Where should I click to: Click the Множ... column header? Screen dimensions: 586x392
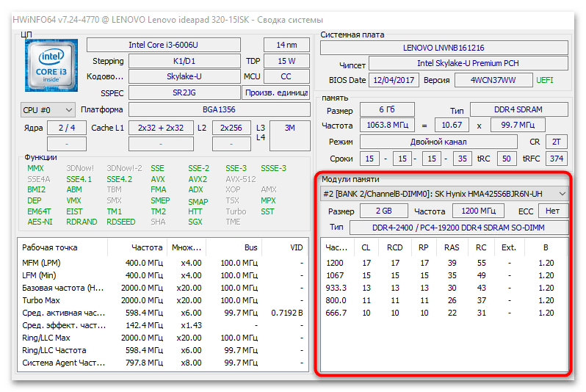tap(187, 247)
